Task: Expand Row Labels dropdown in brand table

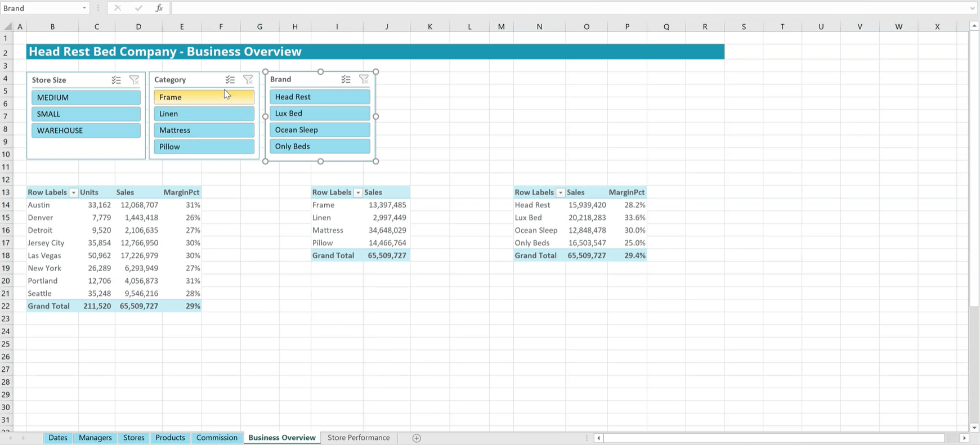Action: pyautogui.click(x=560, y=193)
